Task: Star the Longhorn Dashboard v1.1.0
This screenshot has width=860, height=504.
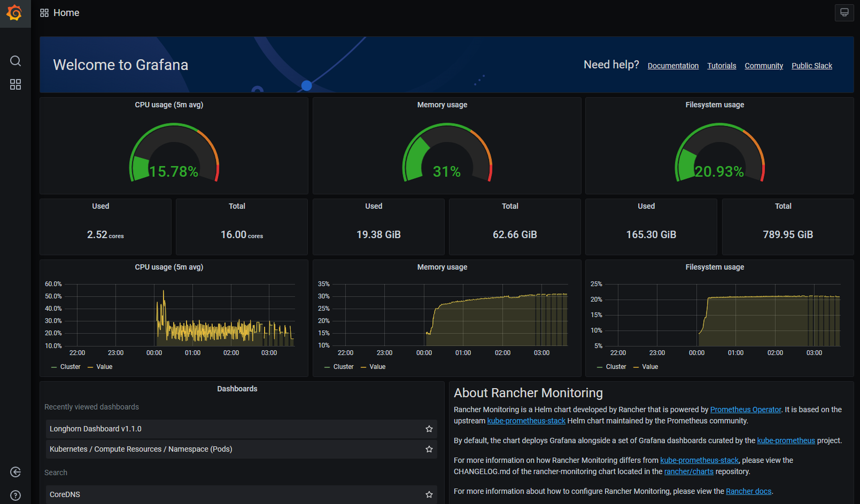Action: [x=429, y=429]
